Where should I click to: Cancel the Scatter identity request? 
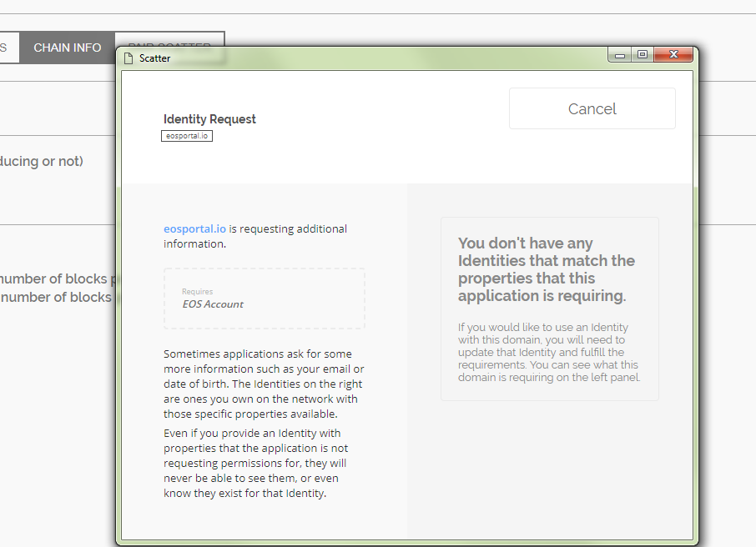tap(592, 108)
